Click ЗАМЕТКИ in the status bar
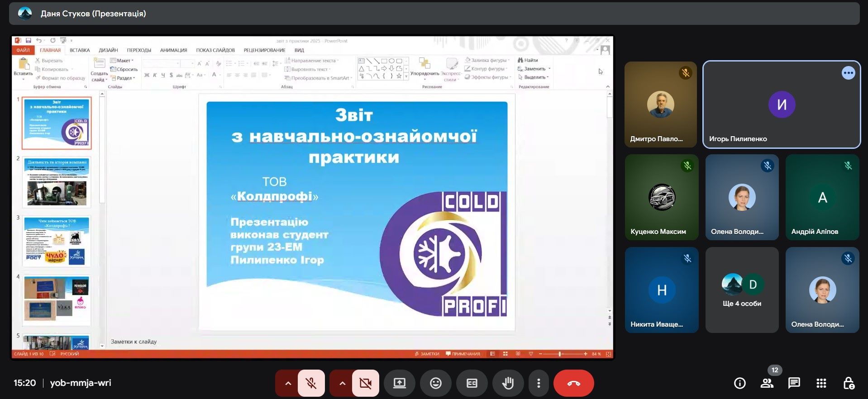868x399 pixels. [x=427, y=354]
